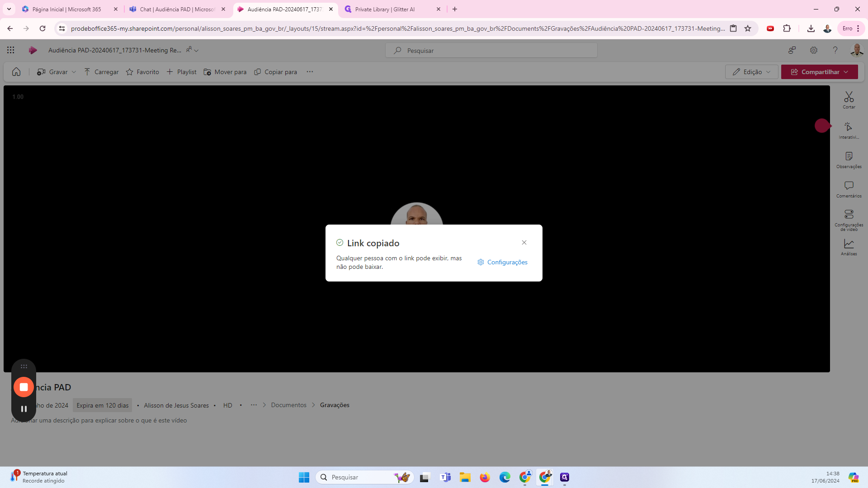Open breadcrumb ellipsis menu
Image resolution: width=868 pixels, height=488 pixels.
click(x=254, y=405)
